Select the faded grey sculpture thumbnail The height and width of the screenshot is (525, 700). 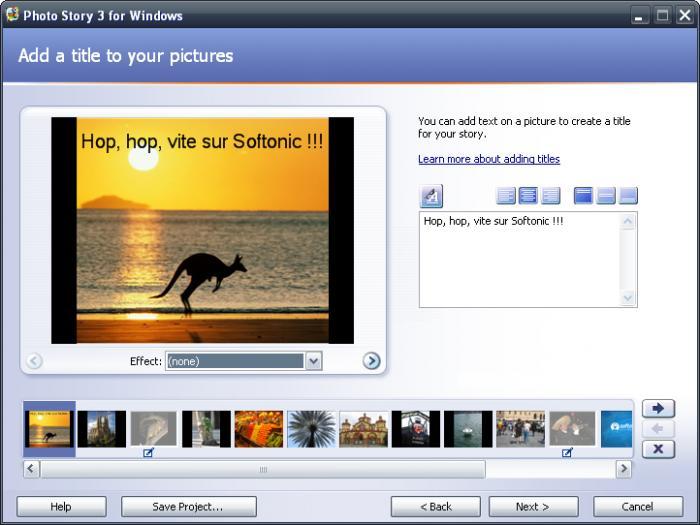click(154, 429)
